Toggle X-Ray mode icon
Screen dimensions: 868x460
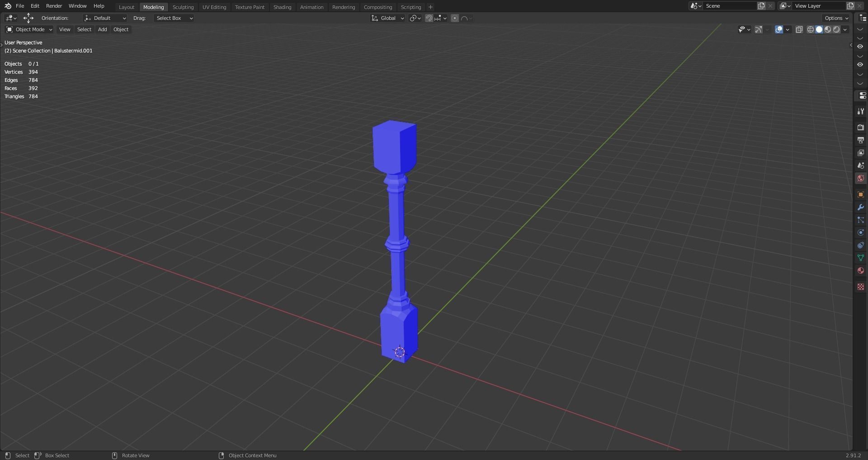(x=799, y=29)
